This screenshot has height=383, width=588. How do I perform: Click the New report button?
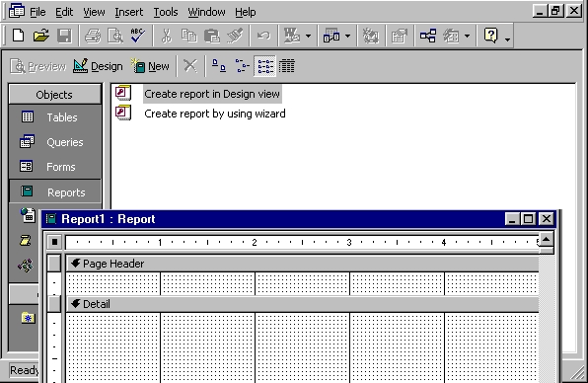(x=150, y=66)
